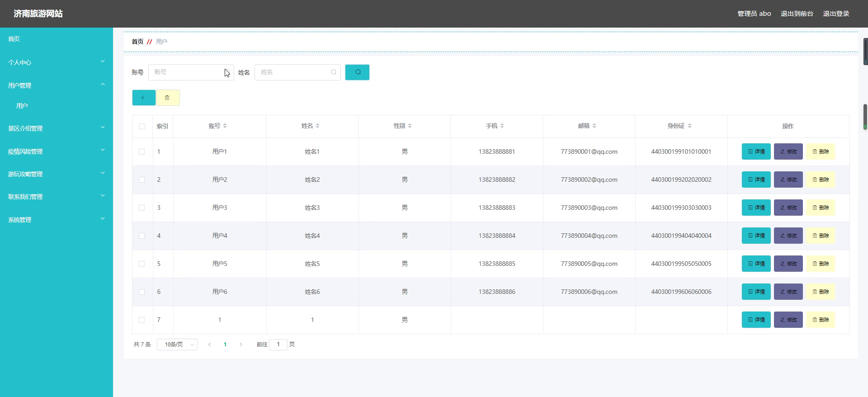This screenshot has width=868, height=397.
Task: Click the trash bulk-delete button
Action: (168, 98)
